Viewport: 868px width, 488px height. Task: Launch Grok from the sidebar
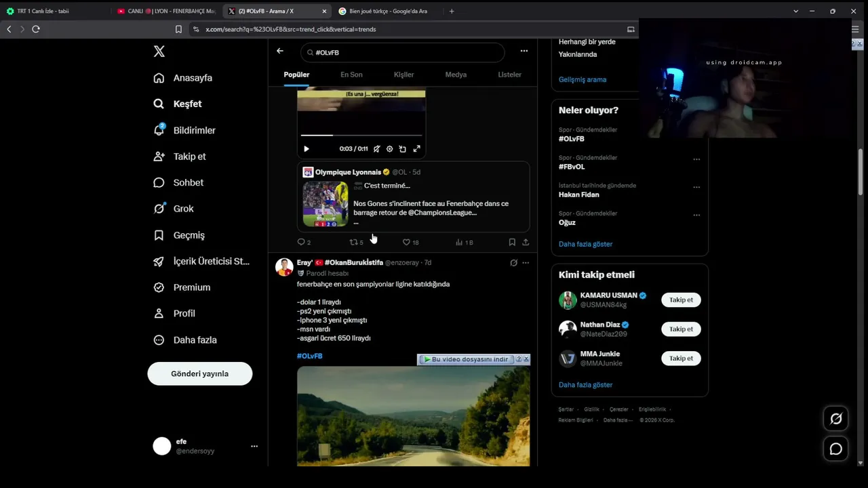pos(174,209)
